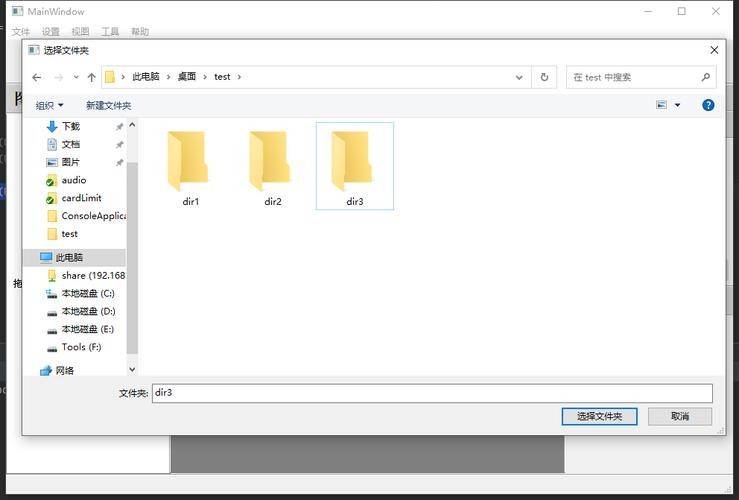Image resolution: width=739 pixels, height=500 pixels.
Task: Open recent locations dropdown chevron
Action: 76,77
